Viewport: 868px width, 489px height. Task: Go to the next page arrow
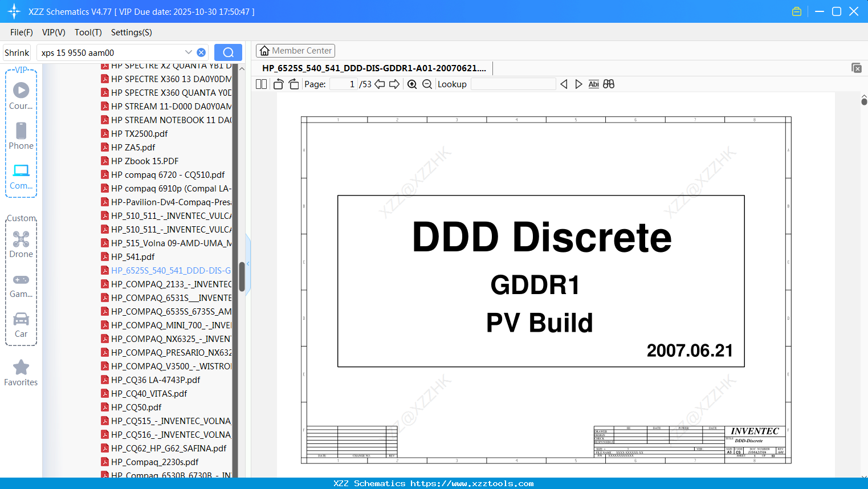394,84
